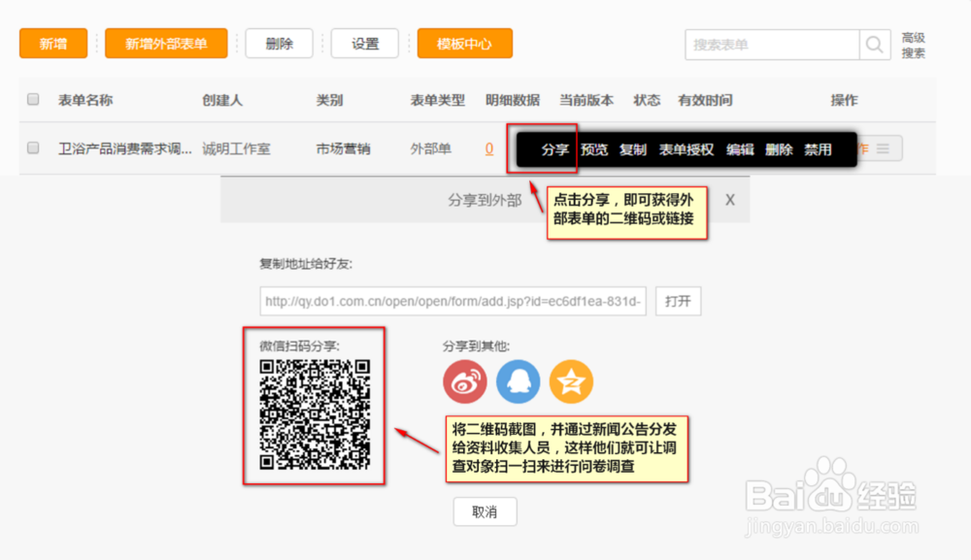Screen dimensions: 971x560
Task: Click the 创建人 column header
Action: tap(222, 100)
